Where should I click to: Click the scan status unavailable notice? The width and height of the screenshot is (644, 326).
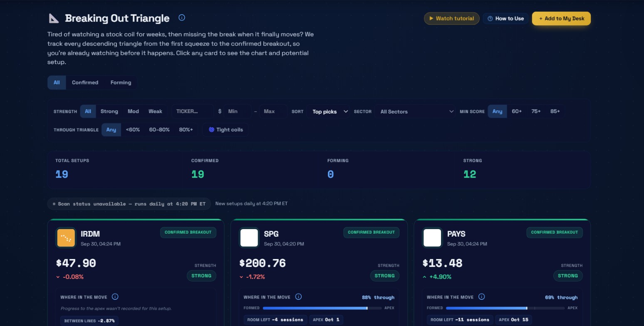[129, 204]
